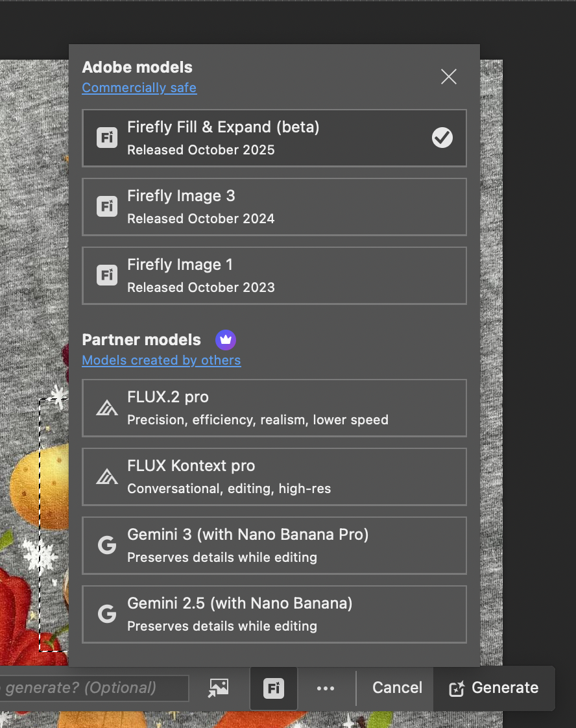Click the FLUX icon beside FLUX Kontext pro
576x728 pixels.
tap(106, 476)
